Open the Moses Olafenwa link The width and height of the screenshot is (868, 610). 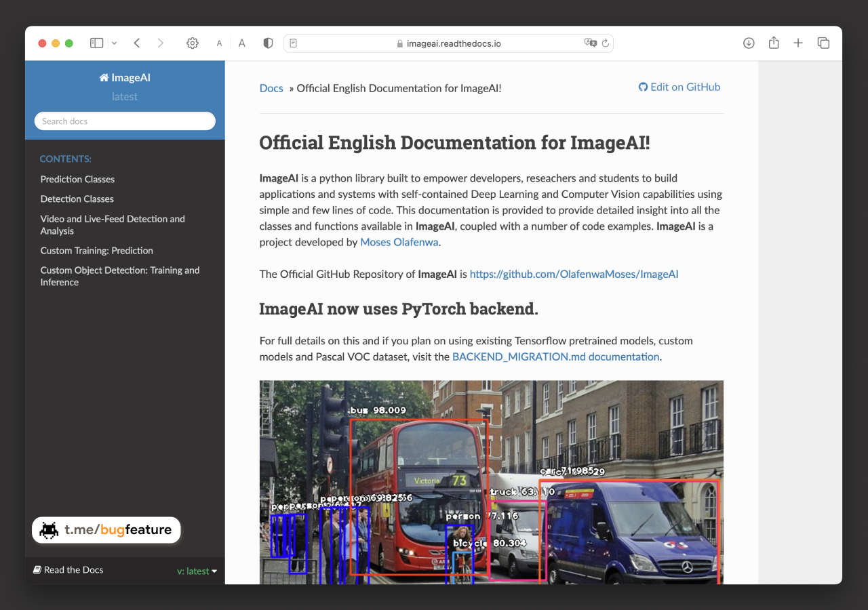point(399,242)
